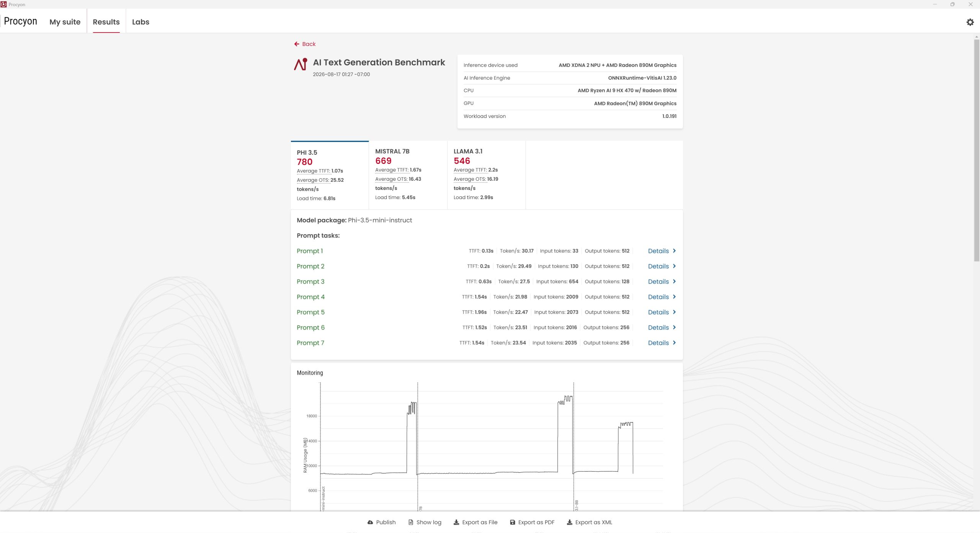Expand Prompt 6 details chevron
Screen dimensions: 980x533
(x=674, y=327)
